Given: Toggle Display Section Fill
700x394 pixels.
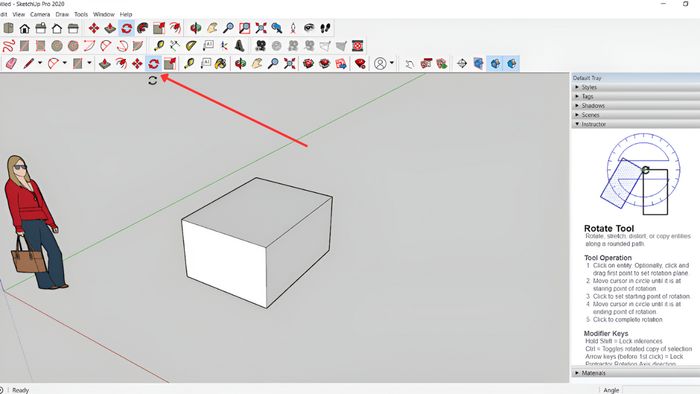Looking at the screenshot, I should (512, 63).
